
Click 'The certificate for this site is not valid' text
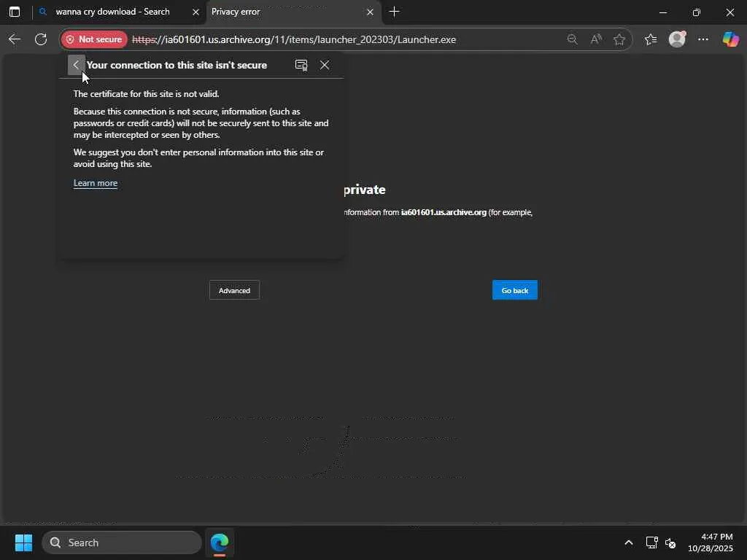click(x=146, y=94)
